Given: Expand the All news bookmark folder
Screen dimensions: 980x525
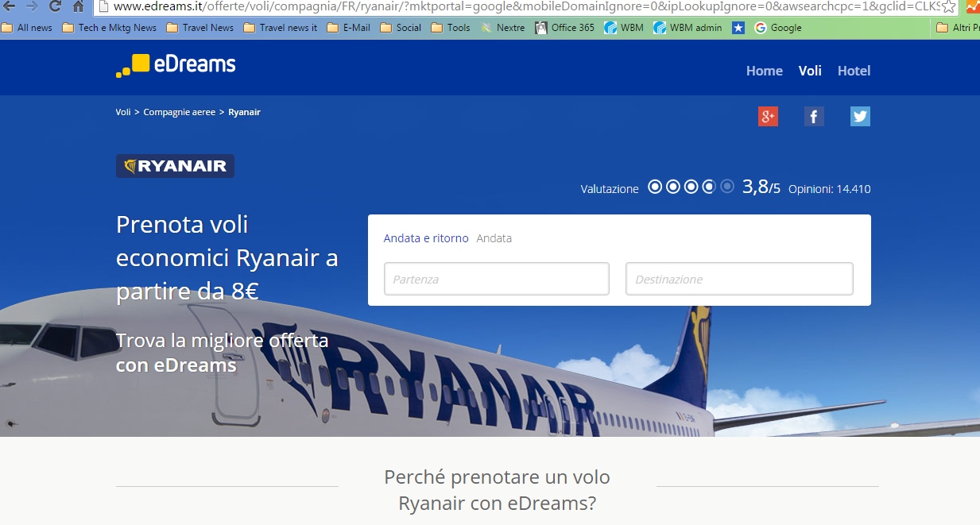Looking at the screenshot, I should (27, 28).
